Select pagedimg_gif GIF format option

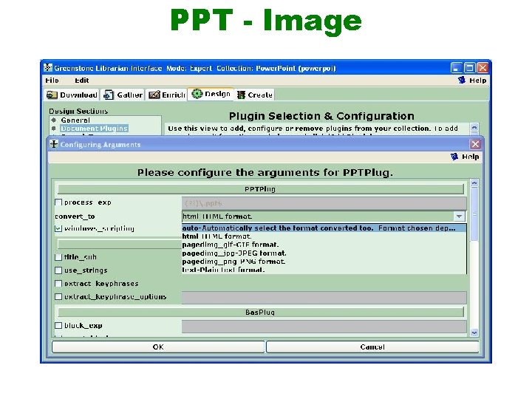click(x=324, y=245)
